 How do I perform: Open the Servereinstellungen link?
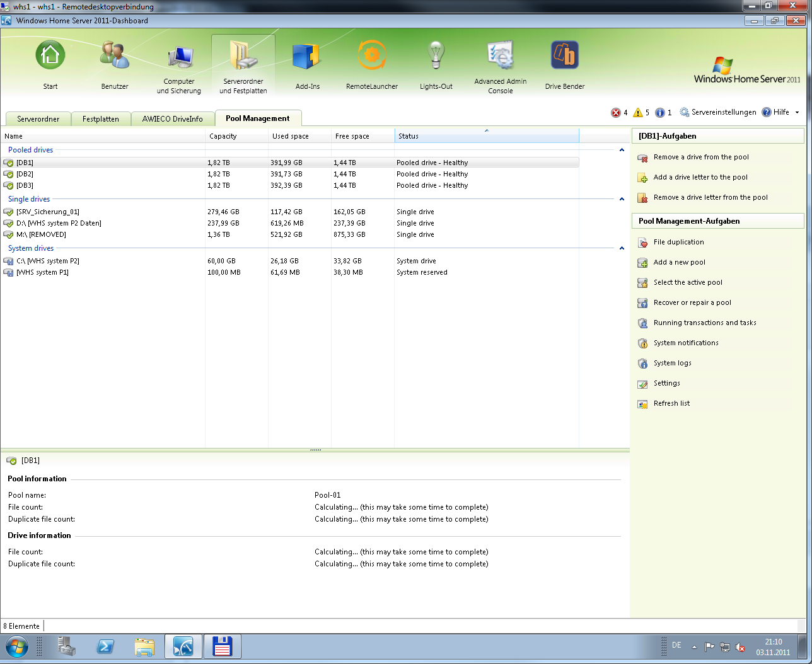(724, 112)
